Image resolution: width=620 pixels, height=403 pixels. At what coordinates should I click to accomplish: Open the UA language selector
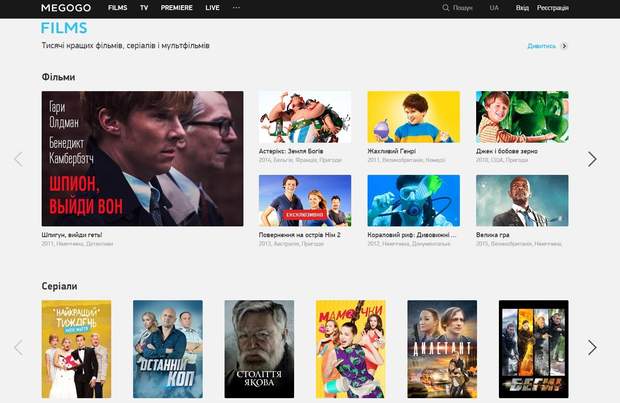[494, 8]
